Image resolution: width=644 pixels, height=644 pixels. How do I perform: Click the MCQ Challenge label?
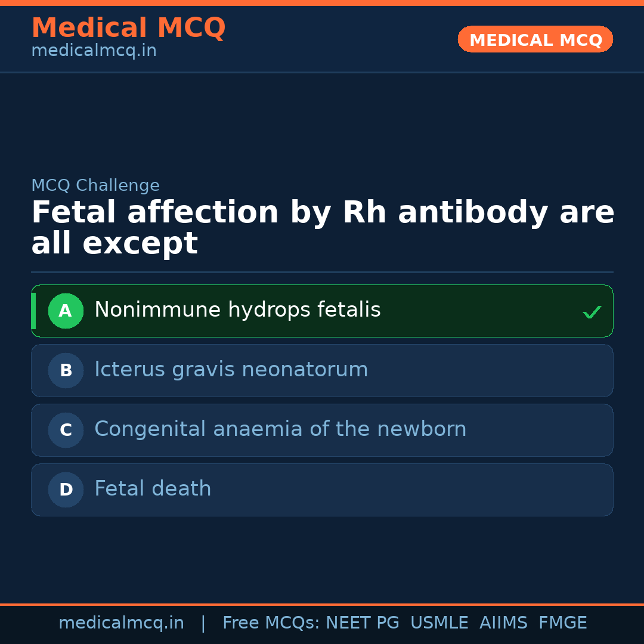pos(95,185)
